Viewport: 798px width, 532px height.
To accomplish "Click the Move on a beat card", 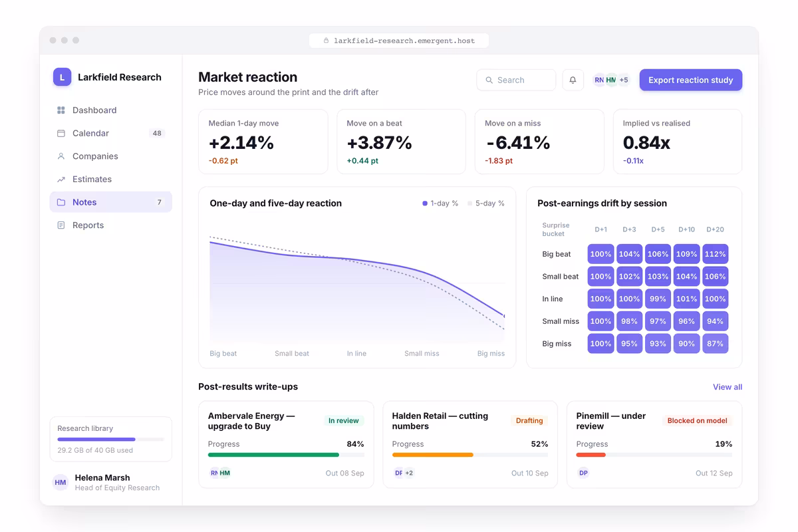I will coord(401,142).
